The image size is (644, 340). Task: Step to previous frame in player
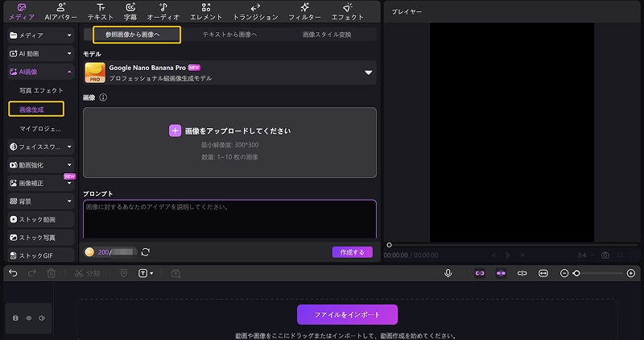point(493,255)
